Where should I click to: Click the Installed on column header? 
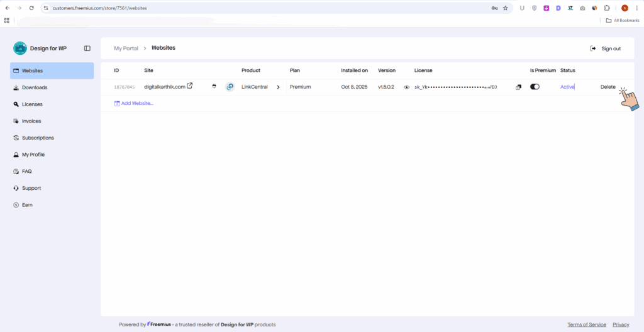(x=355, y=70)
